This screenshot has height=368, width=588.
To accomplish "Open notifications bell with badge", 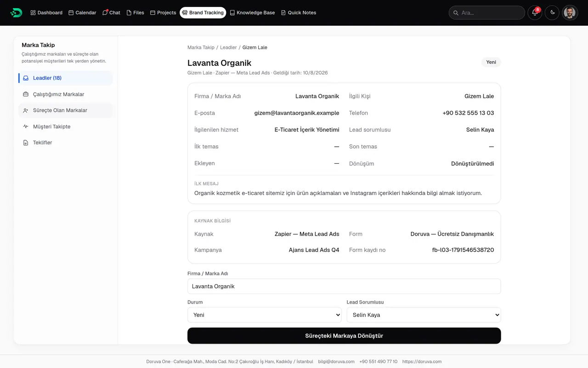I will click(x=535, y=13).
